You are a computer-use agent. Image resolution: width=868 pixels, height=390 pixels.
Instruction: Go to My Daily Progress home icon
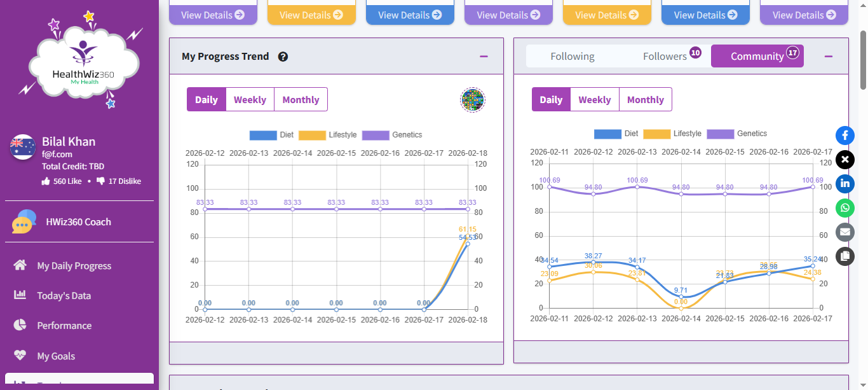pos(20,265)
